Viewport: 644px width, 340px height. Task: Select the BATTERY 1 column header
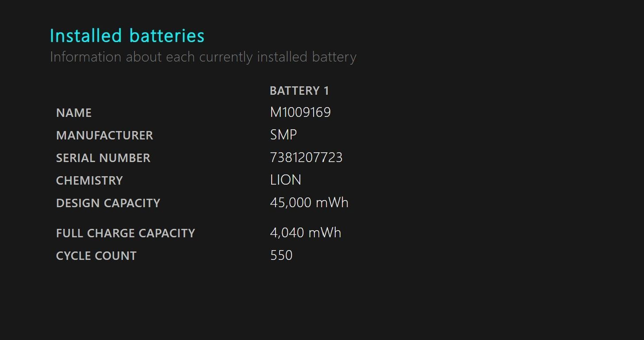299,91
